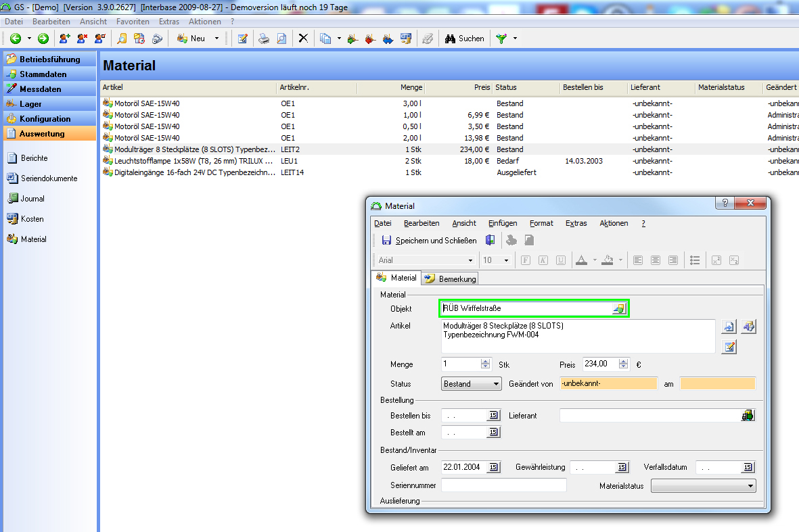
Task: Click into the Seriennummer input field
Action: pyautogui.click(x=503, y=485)
